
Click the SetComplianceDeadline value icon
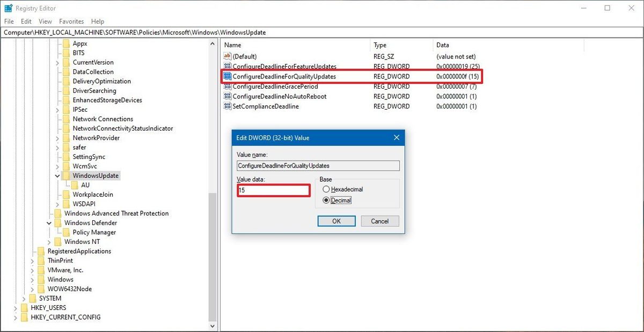228,106
